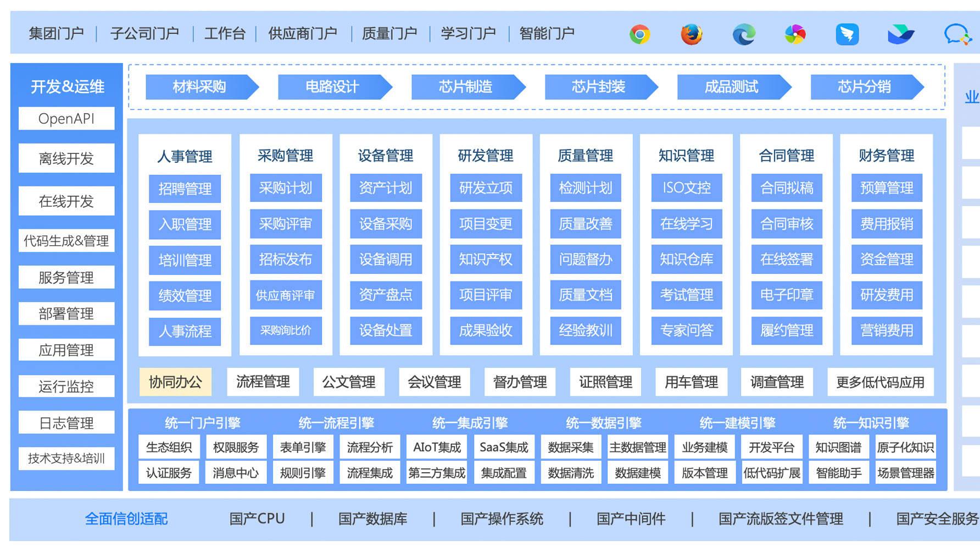Open the highlighted 协同办公 module
The image size is (980, 552).
[x=175, y=382]
